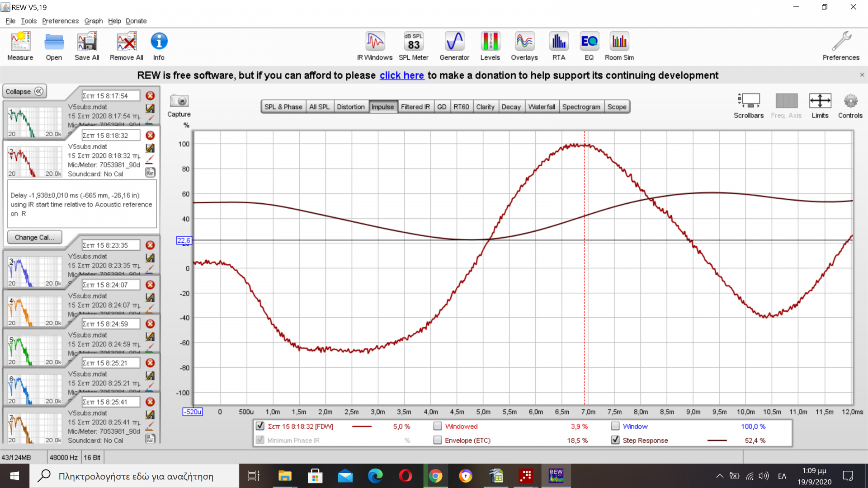
Task: Enable the Envelope (ETC) checkbox
Action: 438,440
